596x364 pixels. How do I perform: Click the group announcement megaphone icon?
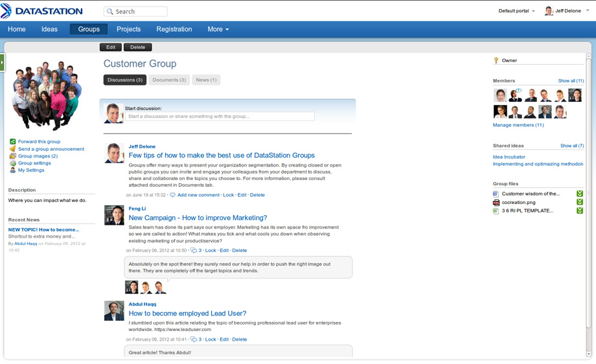(x=12, y=148)
